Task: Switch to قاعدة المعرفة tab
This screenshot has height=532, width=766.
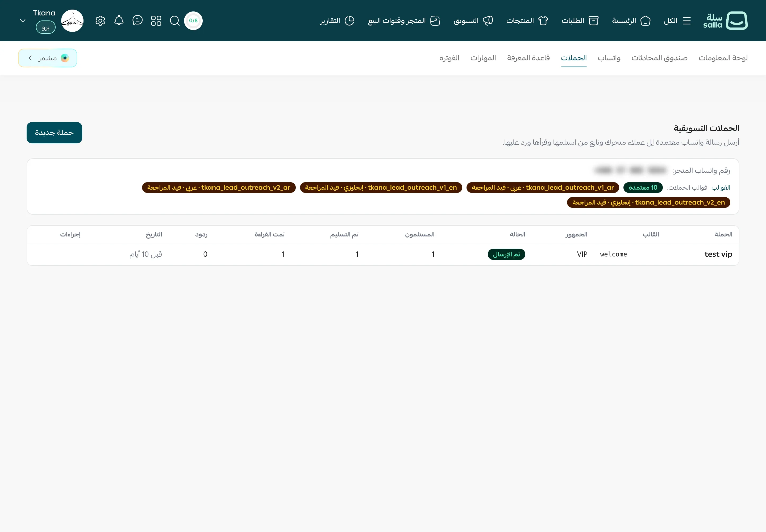Action: coord(528,58)
